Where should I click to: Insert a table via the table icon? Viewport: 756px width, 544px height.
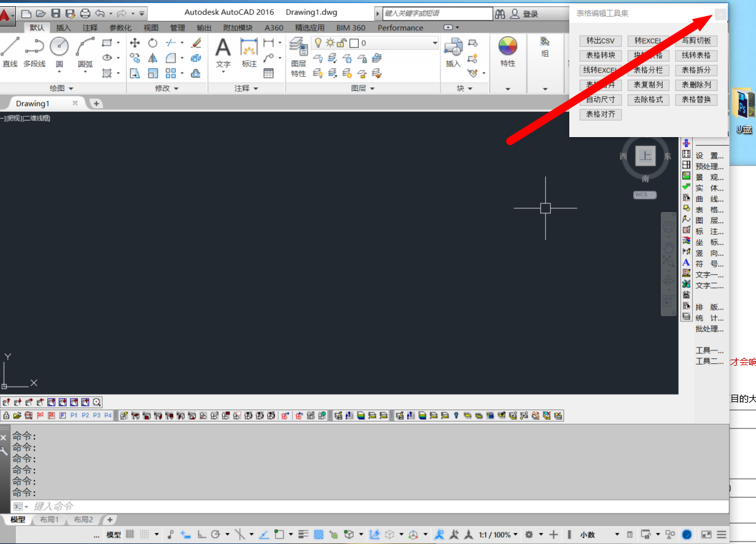pos(268,73)
